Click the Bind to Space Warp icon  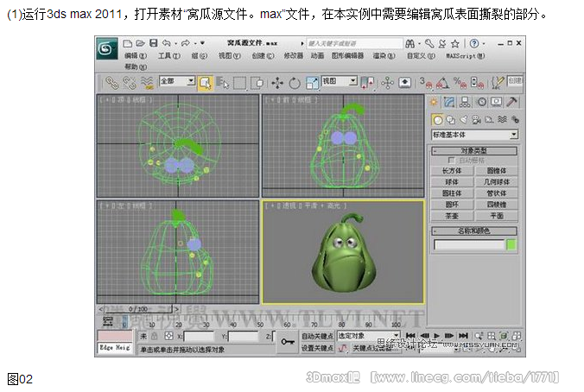[x=147, y=83]
